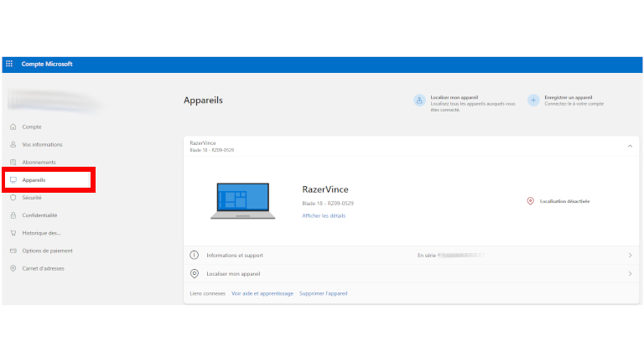The image size is (644, 362).
Task: Click the Blade 18 - RZ09-0529 model text
Action: pos(328,203)
